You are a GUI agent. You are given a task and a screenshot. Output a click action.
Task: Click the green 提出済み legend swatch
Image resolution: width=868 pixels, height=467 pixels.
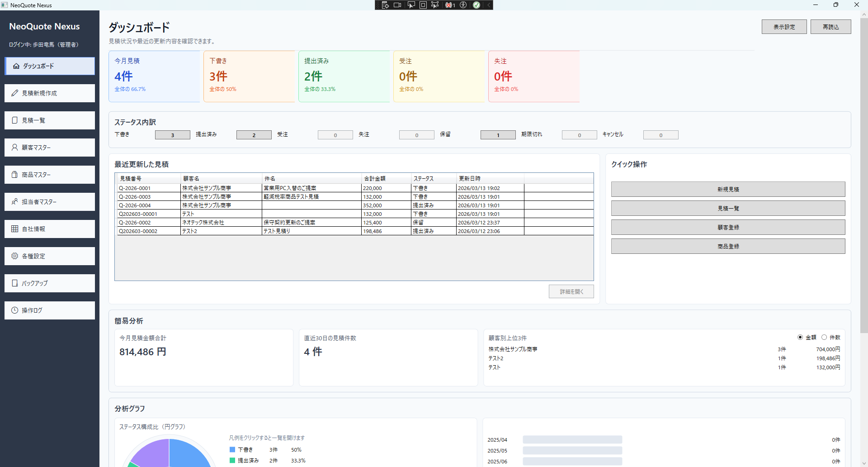click(x=232, y=461)
